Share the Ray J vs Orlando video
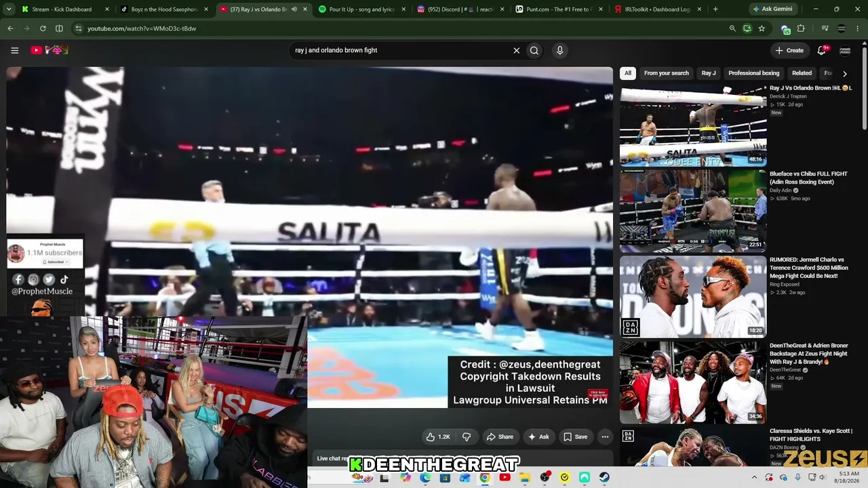 pyautogui.click(x=500, y=437)
